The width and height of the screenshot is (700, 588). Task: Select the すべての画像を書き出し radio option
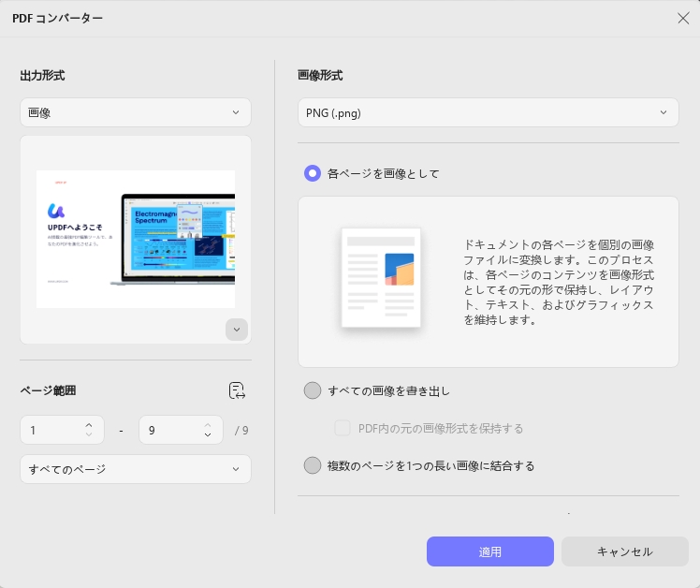pyautogui.click(x=313, y=390)
